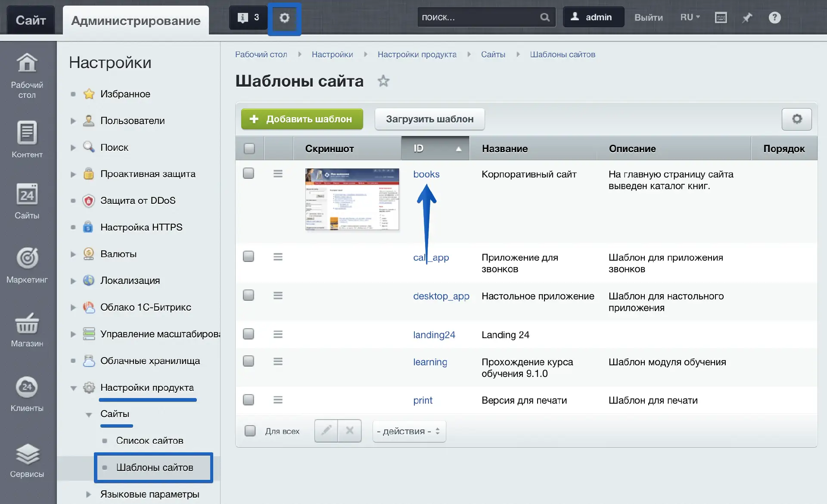Open the '- действия -' dropdown
Image resolution: width=827 pixels, height=504 pixels.
(408, 431)
